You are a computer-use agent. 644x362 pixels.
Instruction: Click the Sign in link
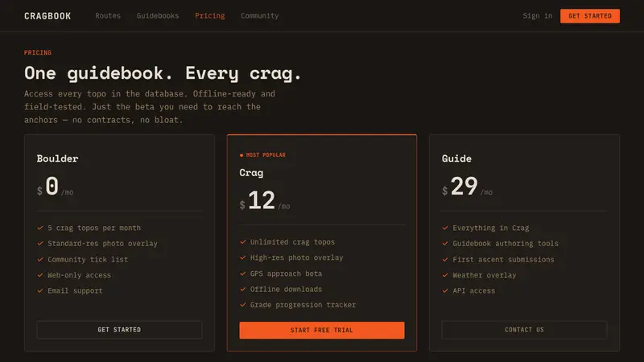(x=537, y=15)
